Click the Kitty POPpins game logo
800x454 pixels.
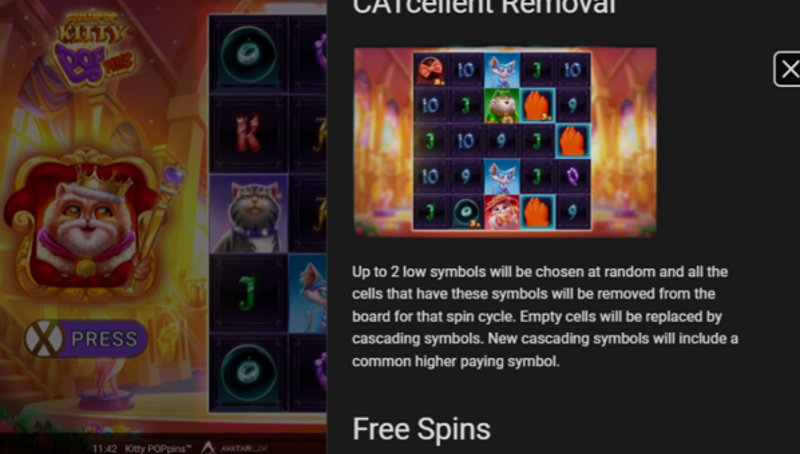pyautogui.click(x=95, y=47)
